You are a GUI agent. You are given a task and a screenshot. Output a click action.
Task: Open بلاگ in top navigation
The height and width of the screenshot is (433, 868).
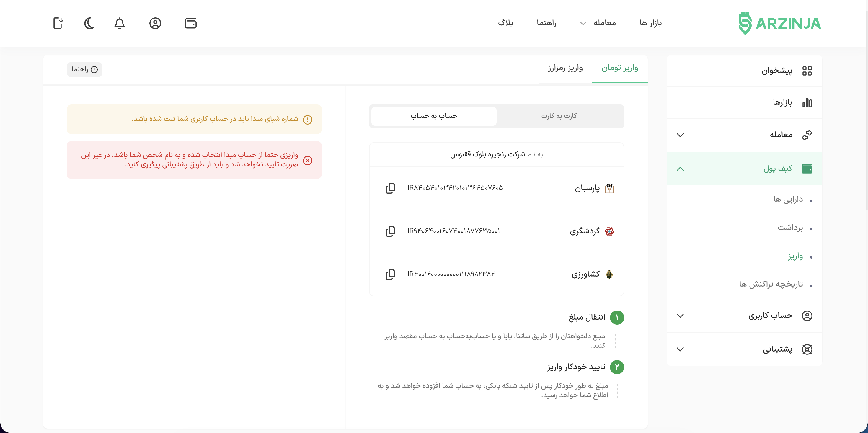(505, 23)
